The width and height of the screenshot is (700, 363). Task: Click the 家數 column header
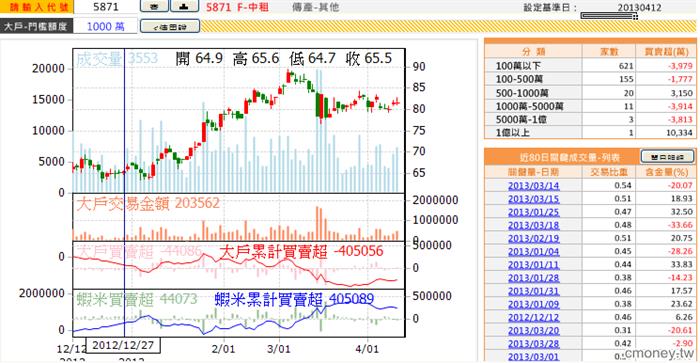609,51
